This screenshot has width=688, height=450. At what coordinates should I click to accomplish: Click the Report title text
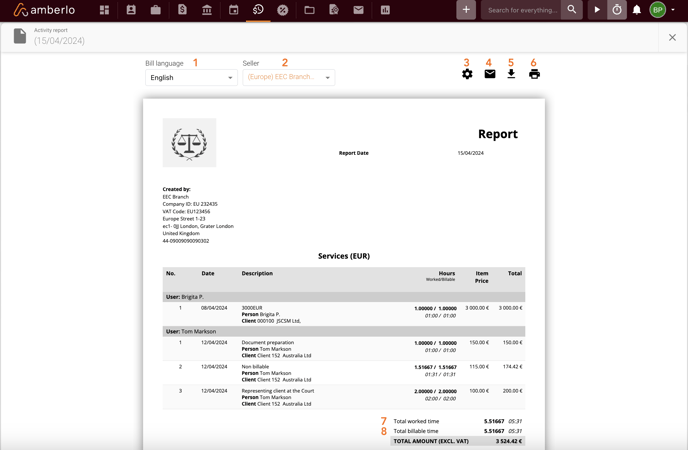498,134
